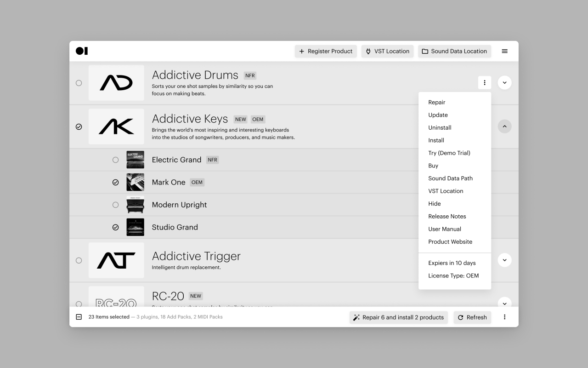The height and width of the screenshot is (368, 588).
Task: Click the Addictive Trigger AT logo
Action: 116,260
